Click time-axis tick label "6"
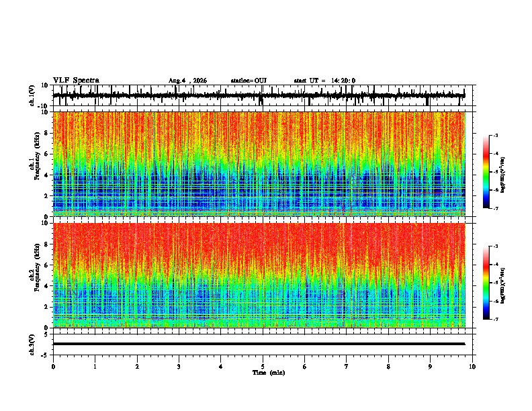 tap(305, 367)
